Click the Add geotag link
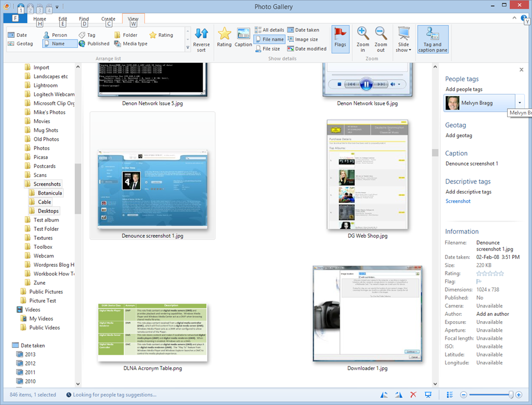This screenshot has width=532, height=405. tap(459, 136)
